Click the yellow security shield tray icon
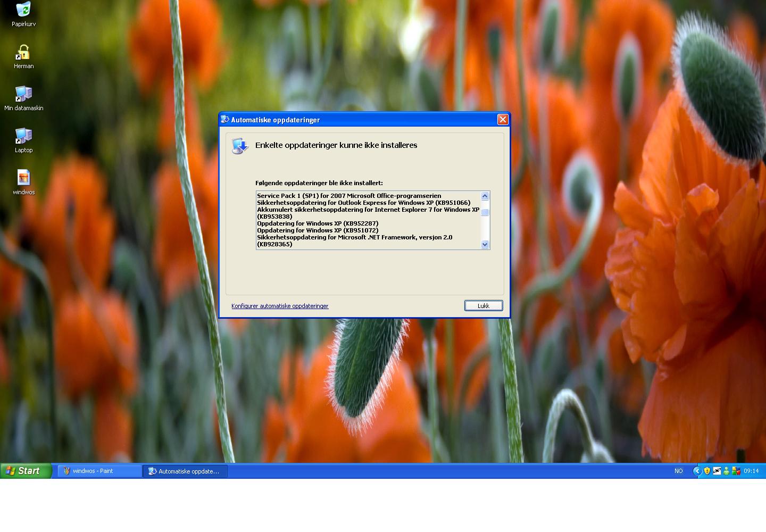Screen dimensions: 766x532 point(707,471)
